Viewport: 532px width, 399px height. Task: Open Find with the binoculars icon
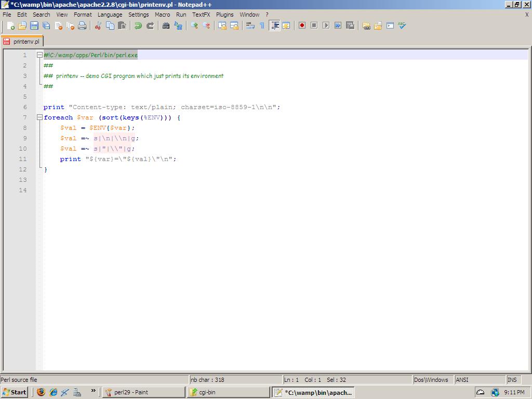tap(166, 25)
